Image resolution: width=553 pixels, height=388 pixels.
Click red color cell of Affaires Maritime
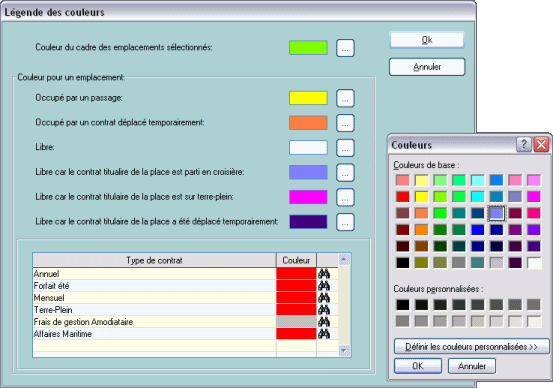pyautogui.click(x=296, y=334)
